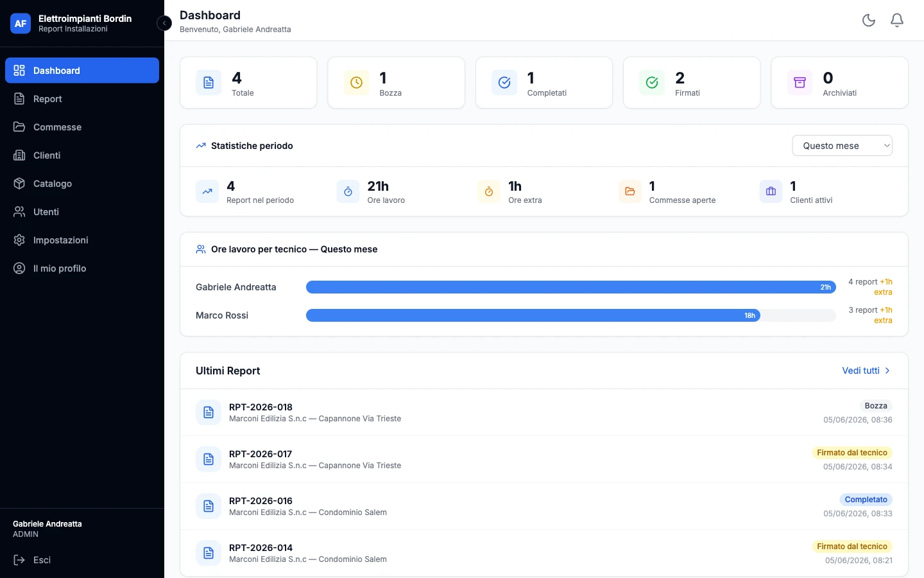Go to Il mio profilo
This screenshot has width=924, height=578.
(x=82, y=268)
